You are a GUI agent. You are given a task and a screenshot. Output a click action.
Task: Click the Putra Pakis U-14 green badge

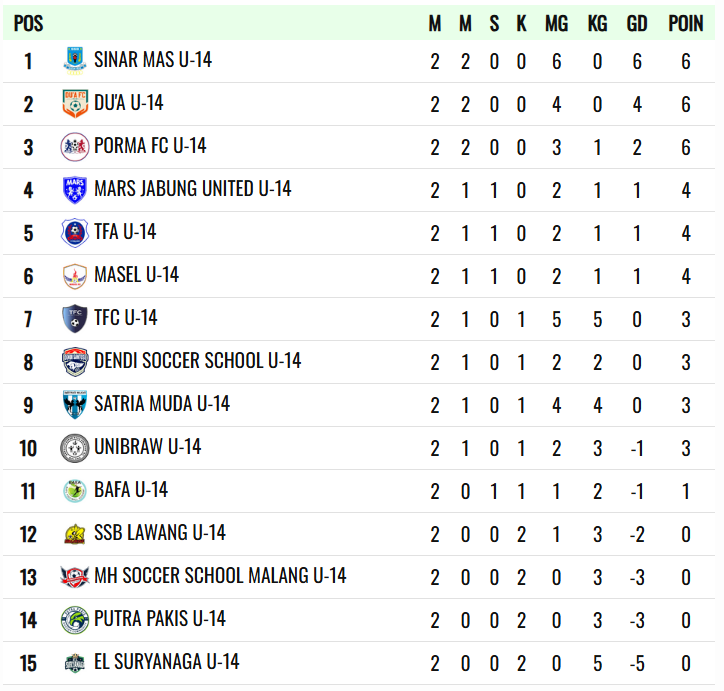75,620
